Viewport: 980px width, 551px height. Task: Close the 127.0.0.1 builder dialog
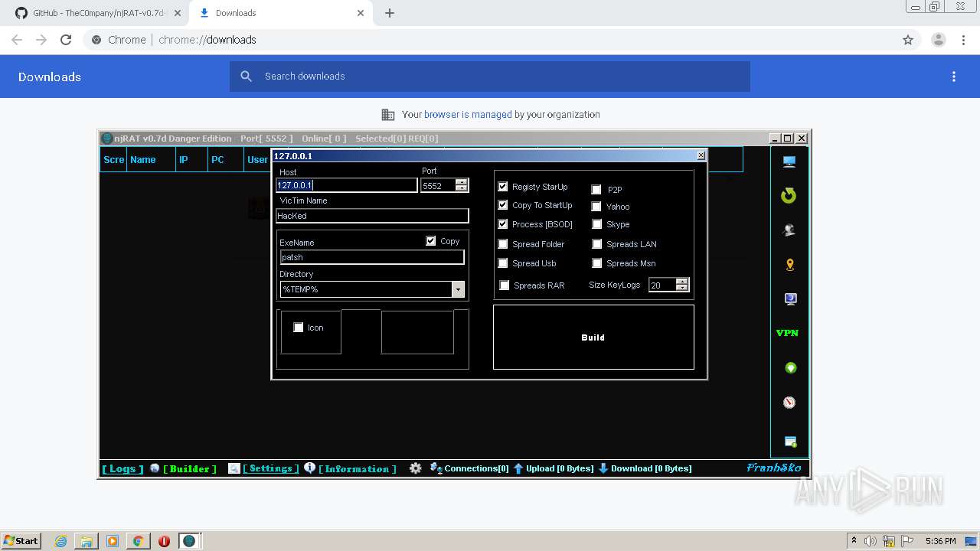coord(701,155)
